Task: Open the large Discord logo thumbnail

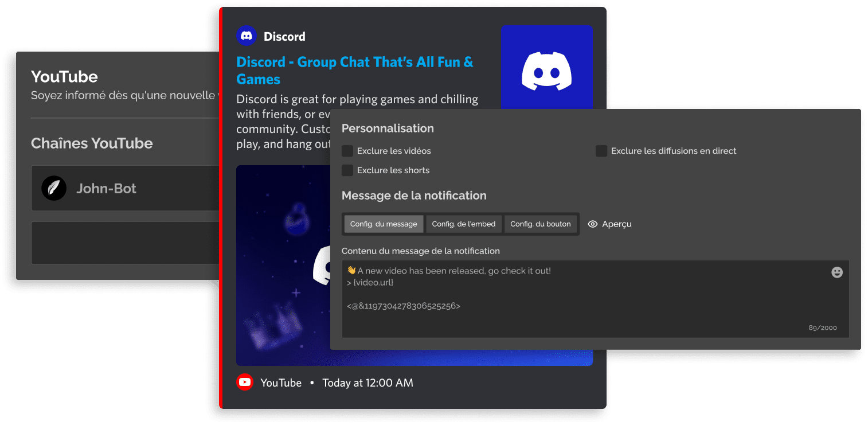Action: [546, 67]
